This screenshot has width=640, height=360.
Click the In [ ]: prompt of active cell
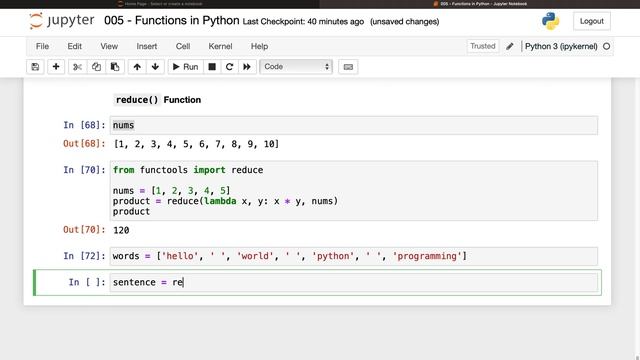87,282
